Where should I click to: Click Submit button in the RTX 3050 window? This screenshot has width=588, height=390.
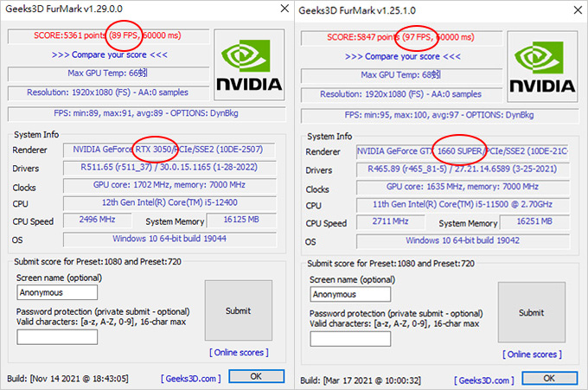pos(239,310)
